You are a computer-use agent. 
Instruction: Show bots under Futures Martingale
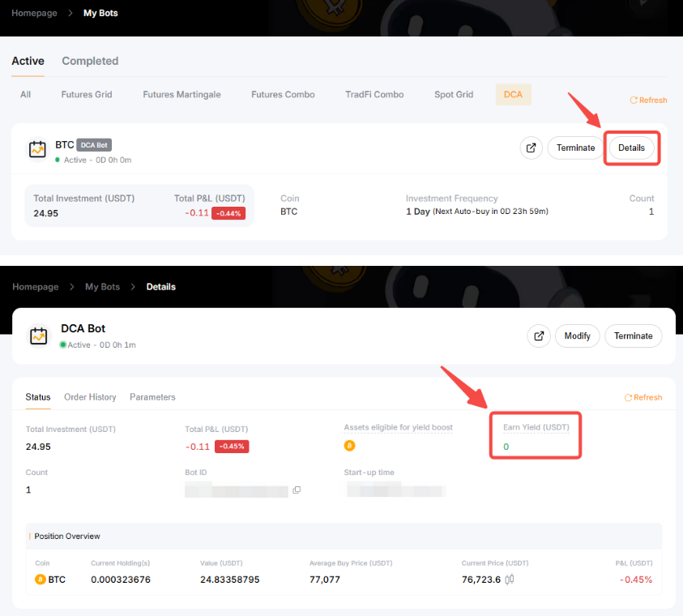pos(181,95)
